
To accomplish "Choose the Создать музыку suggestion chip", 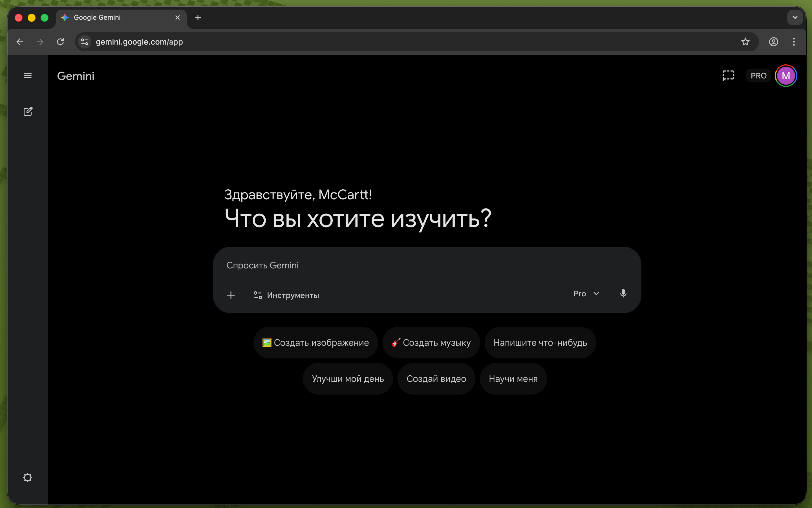I will (x=431, y=342).
